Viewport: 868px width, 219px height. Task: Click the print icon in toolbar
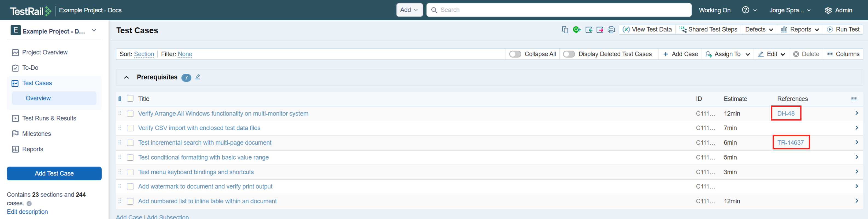(x=611, y=30)
